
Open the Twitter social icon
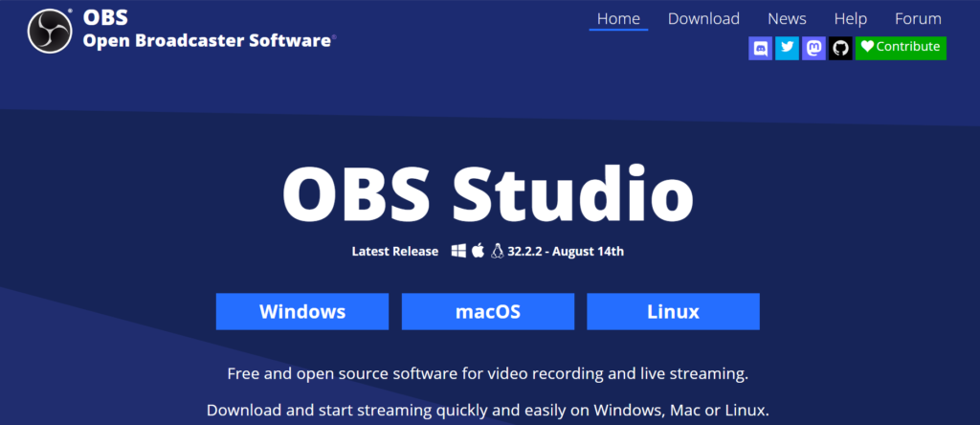click(x=788, y=48)
